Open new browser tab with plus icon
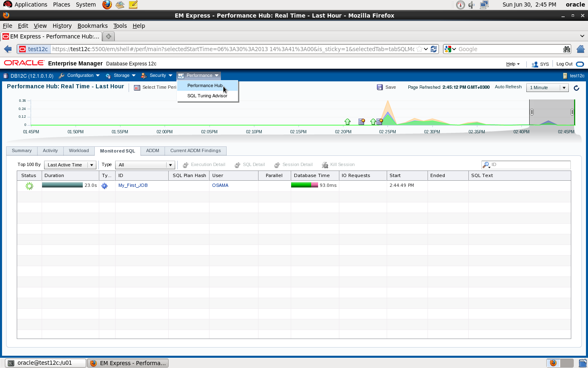588x368 pixels. click(109, 36)
